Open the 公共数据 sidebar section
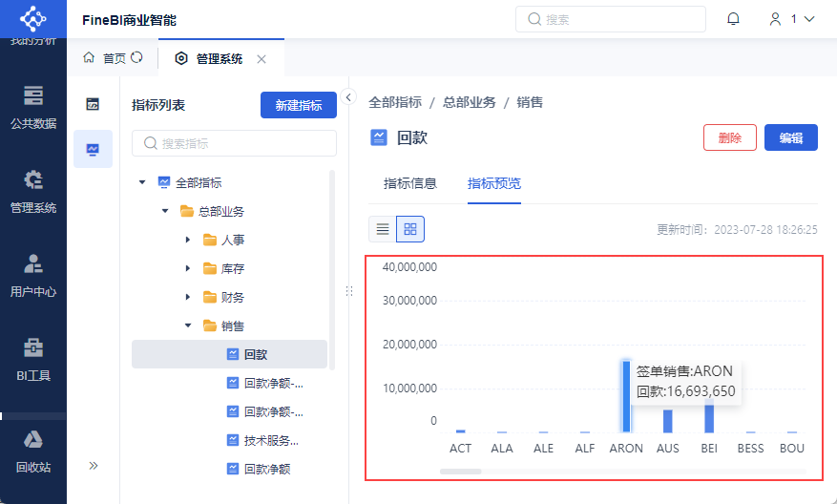The width and height of the screenshot is (837, 504). pyautogui.click(x=33, y=107)
